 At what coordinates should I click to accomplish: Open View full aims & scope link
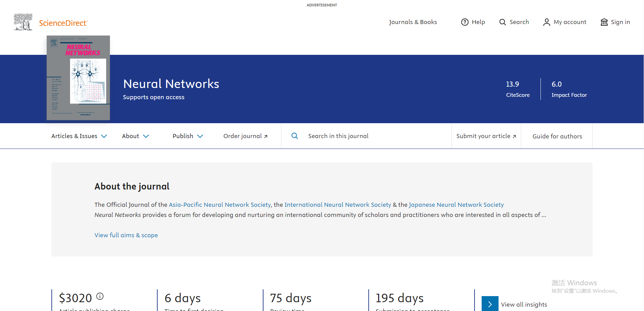click(126, 235)
